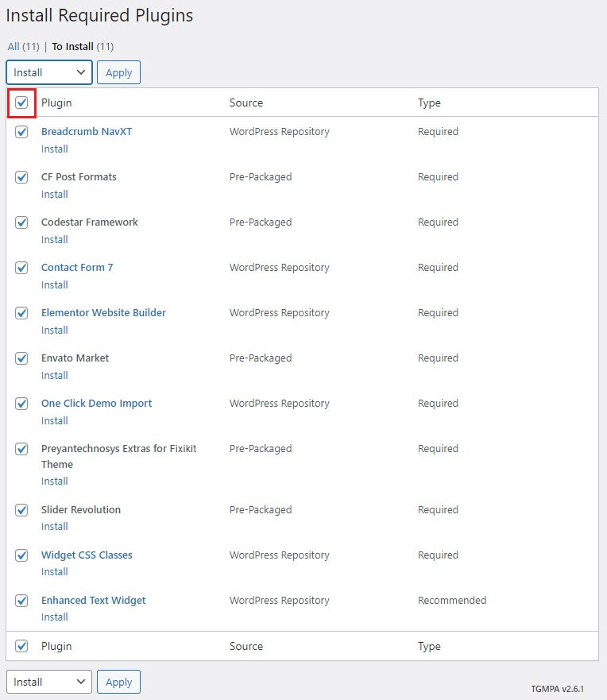The height and width of the screenshot is (700, 607).
Task: Click Install under Envato Market
Action: (55, 376)
